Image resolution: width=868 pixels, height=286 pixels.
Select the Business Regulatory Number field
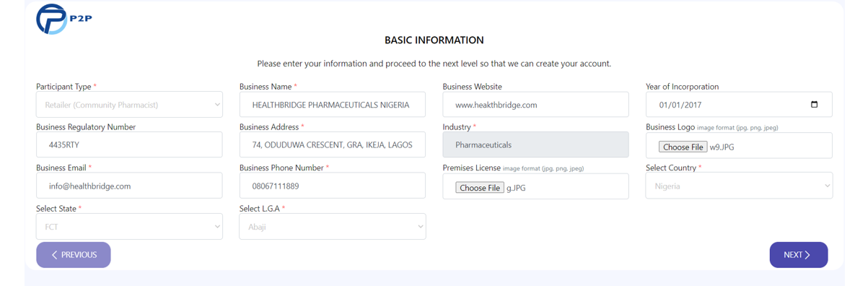coord(129,144)
